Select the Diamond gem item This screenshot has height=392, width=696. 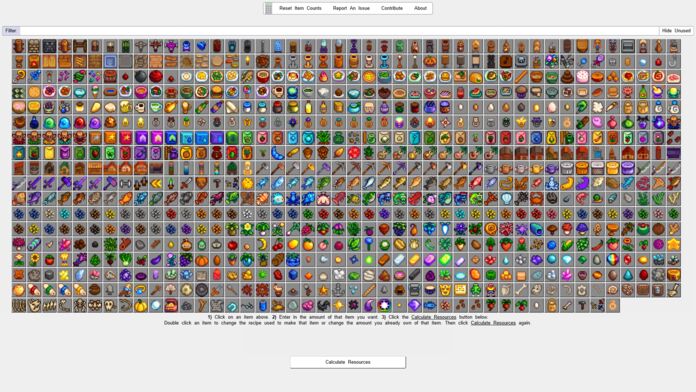tap(566, 260)
